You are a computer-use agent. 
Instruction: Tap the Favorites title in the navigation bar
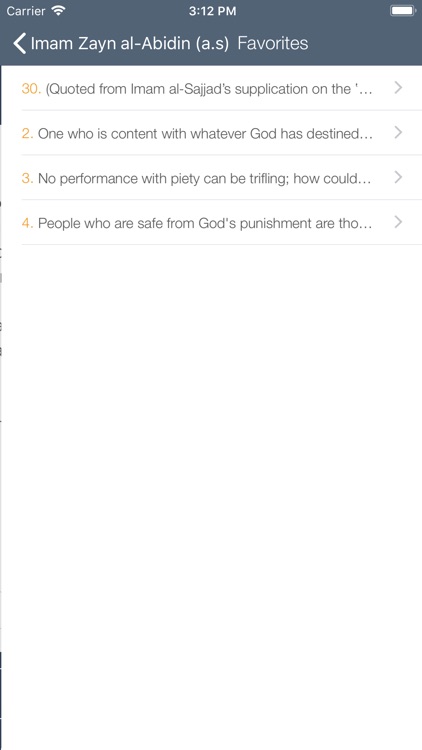coord(273,44)
